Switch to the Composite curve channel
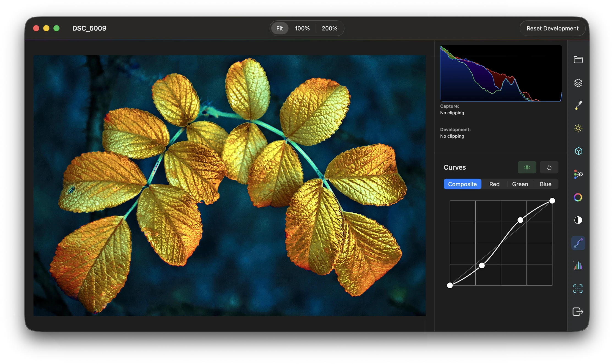Image resolution: width=614 pixels, height=364 pixels. click(462, 184)
